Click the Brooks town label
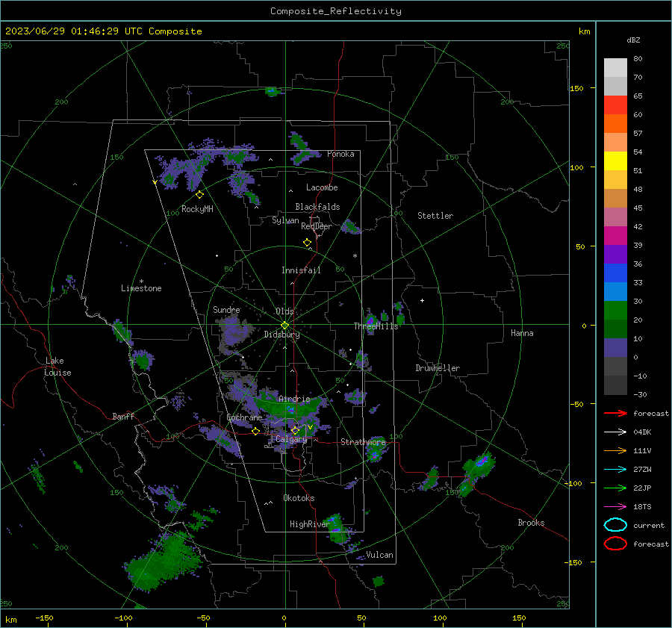The height and width of the screenshot is (628, 672). [x=531, y=523]
